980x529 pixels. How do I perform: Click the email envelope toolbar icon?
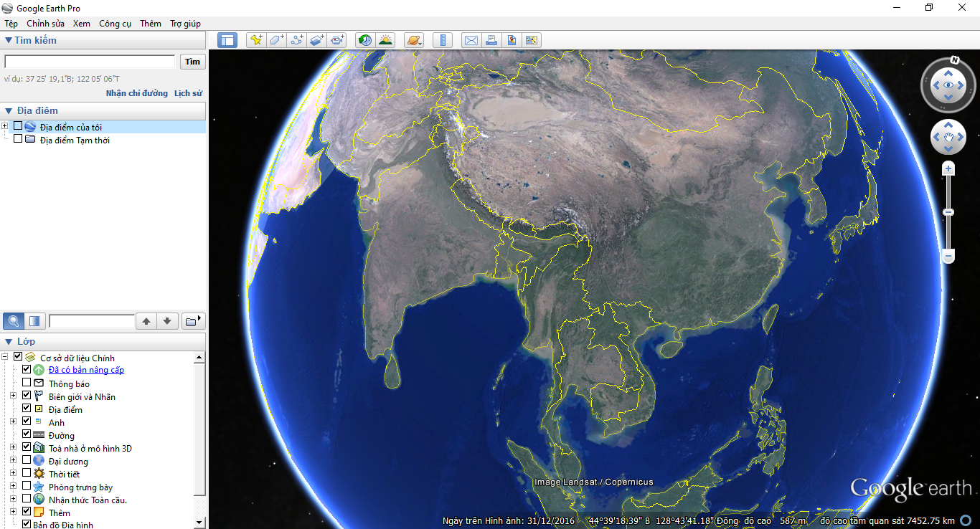click(471, 40)
